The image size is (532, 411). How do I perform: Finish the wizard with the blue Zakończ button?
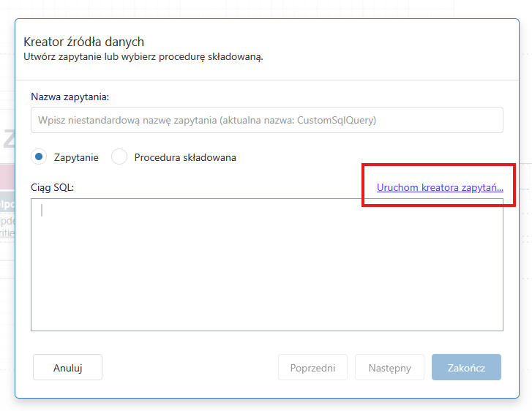tap(466, 368)
